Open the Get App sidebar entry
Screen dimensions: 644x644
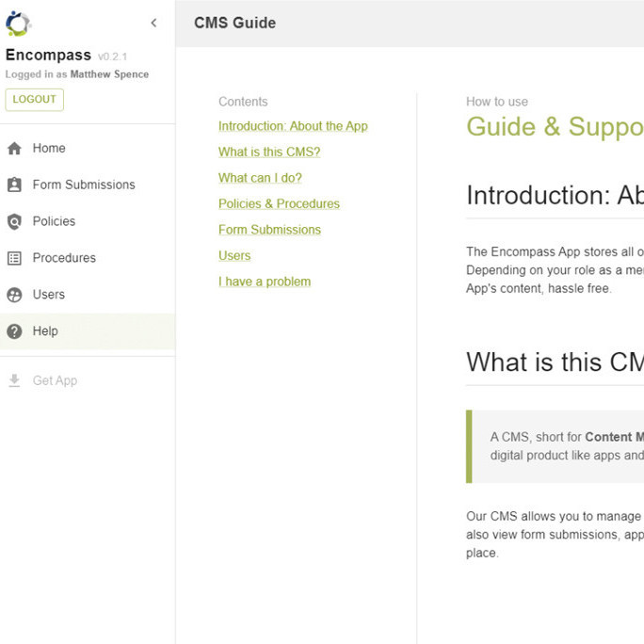click(x=55, y=381)
